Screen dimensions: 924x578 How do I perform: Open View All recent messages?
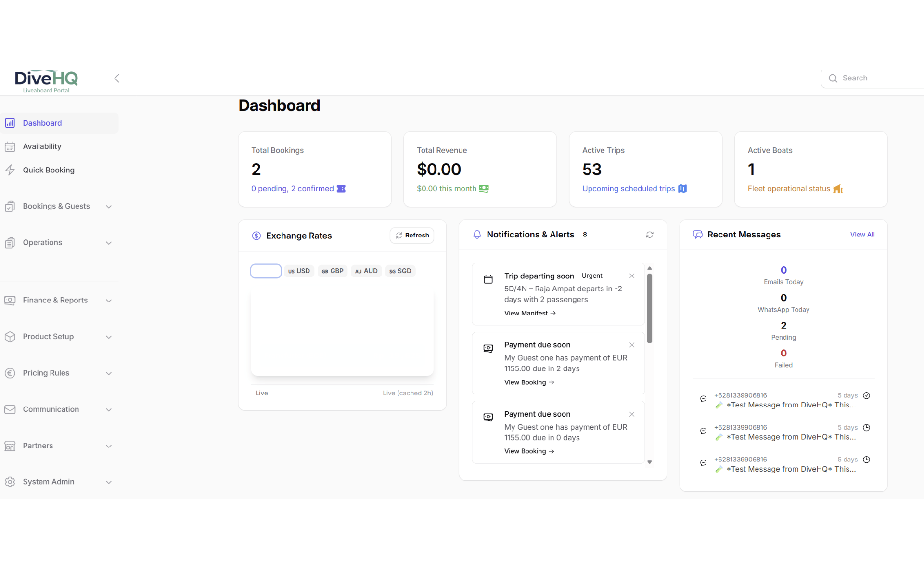(x=862, y=235)
